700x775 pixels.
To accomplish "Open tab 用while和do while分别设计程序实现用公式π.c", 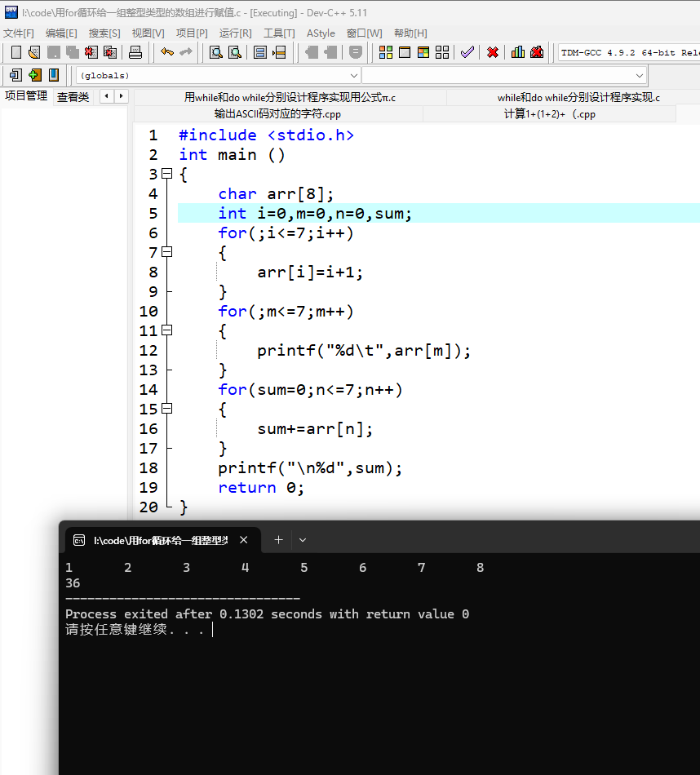I will pos(290,97).
